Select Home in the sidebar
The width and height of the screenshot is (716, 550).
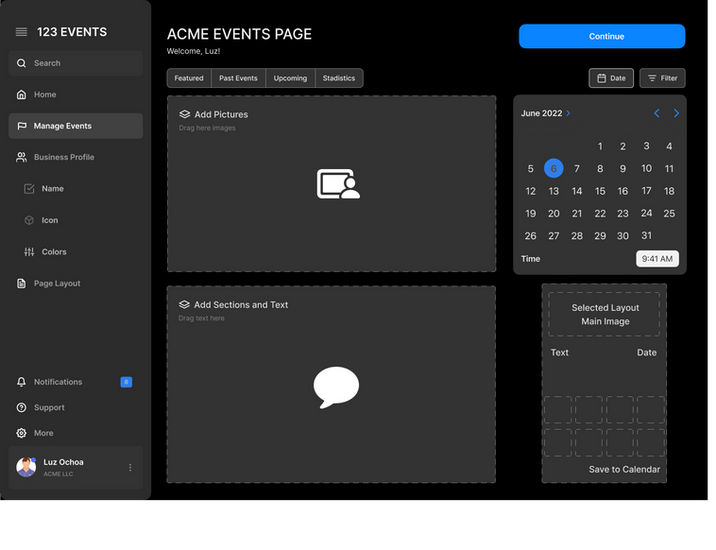(76, 95)
